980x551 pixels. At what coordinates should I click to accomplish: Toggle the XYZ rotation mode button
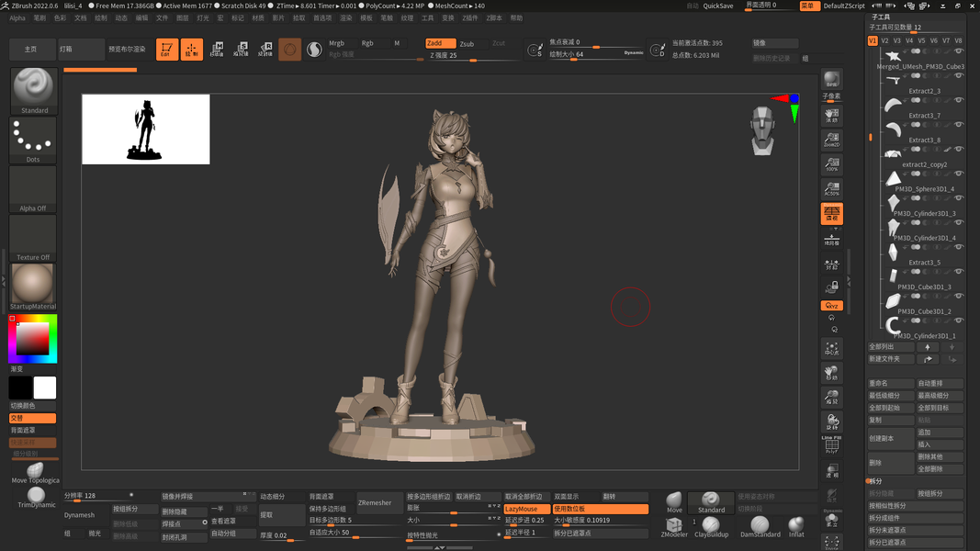(x=832, y=306)
